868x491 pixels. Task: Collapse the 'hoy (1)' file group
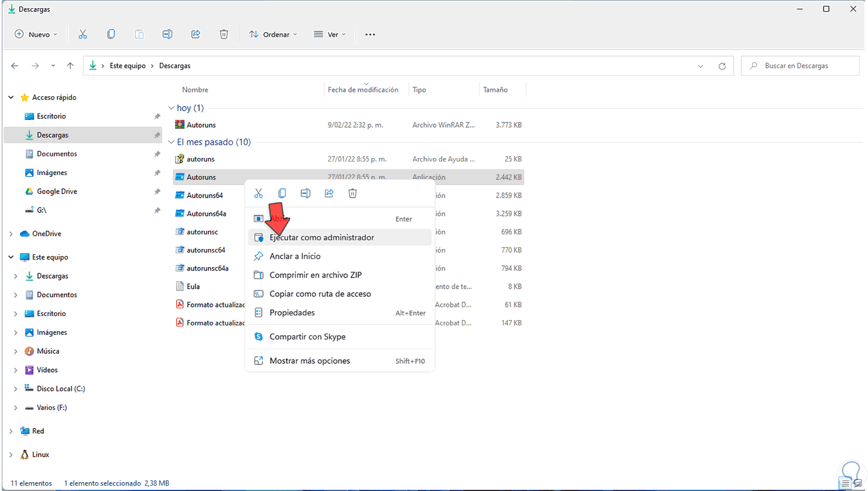171,108
